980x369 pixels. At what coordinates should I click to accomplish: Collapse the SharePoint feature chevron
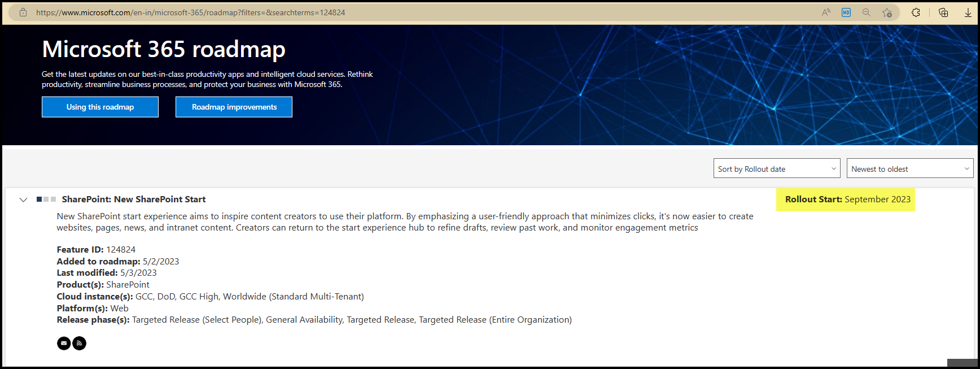23,199
